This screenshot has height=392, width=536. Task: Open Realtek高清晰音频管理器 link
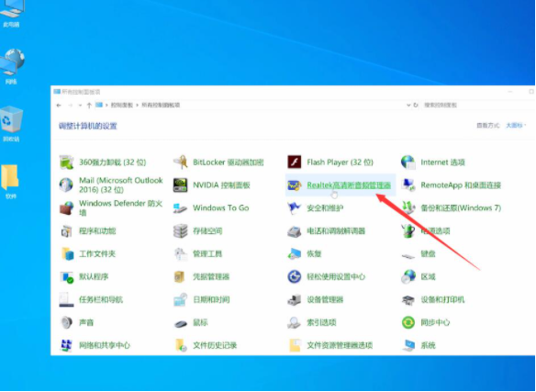tap(349, 185)
